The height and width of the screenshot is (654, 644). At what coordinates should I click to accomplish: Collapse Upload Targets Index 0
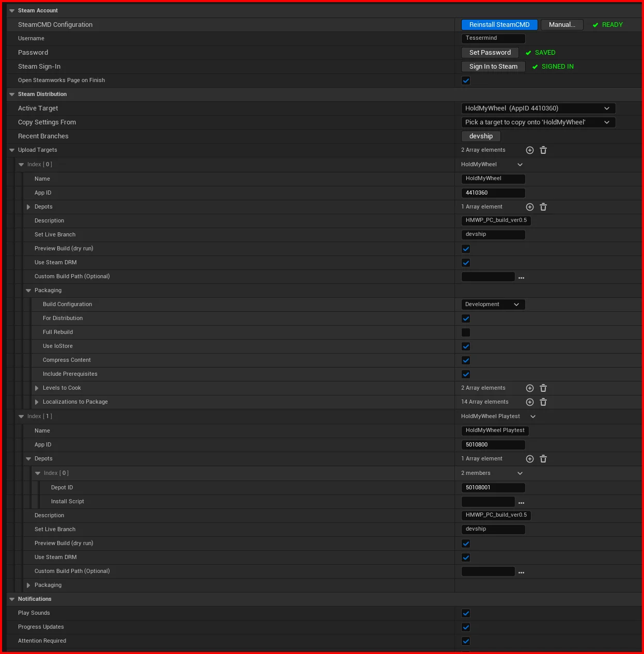click(21, 165)
